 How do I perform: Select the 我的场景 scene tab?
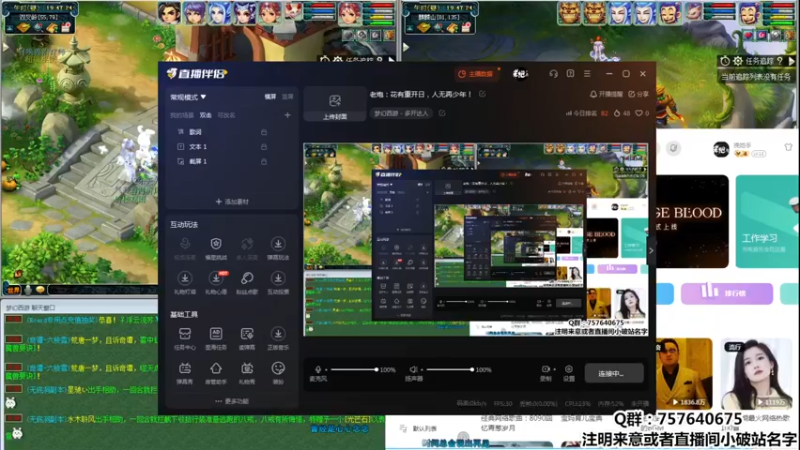pyautogui.click(x=182, y=115)
